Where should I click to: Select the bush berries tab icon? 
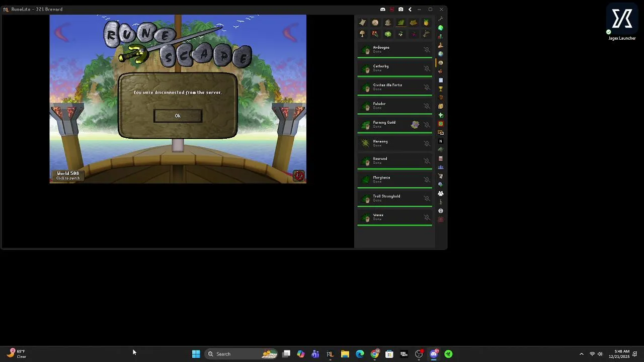(x=413, y=34)
